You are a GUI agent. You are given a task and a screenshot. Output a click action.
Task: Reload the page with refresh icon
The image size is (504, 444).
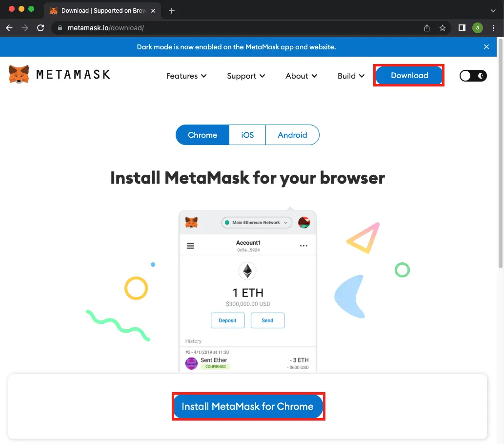click(40, 28)
